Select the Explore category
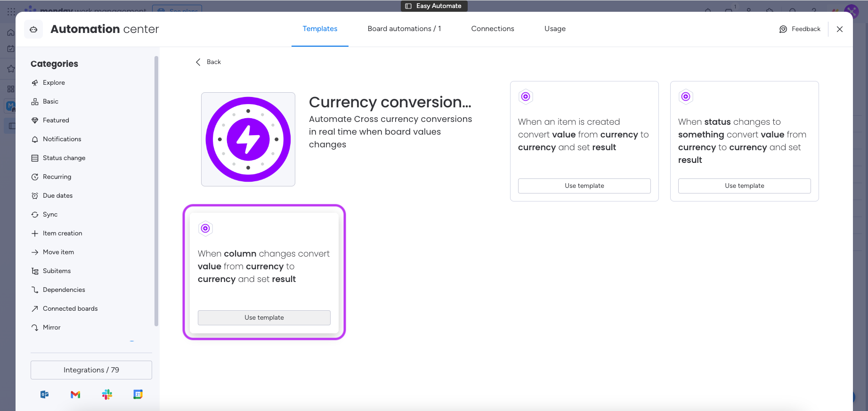Image resolution: width=868 pixels, height=411 pixels. pyautogui.click(x=54, y=83)
